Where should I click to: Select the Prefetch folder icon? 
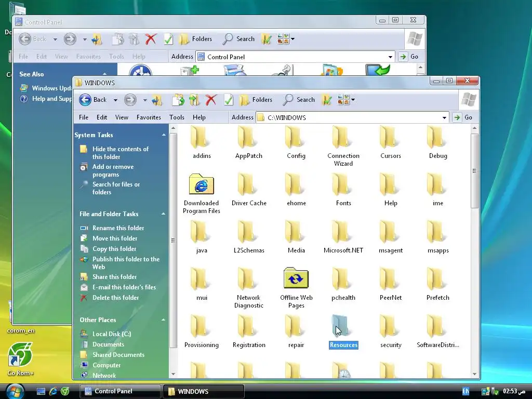(x=436, y=278)
